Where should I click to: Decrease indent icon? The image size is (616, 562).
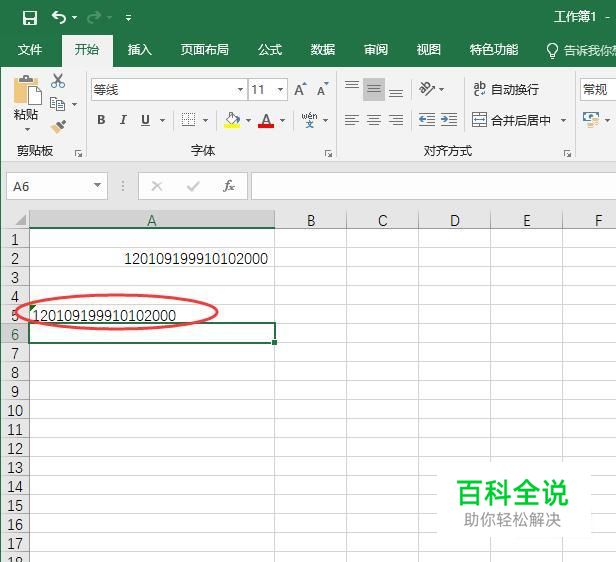427,119
